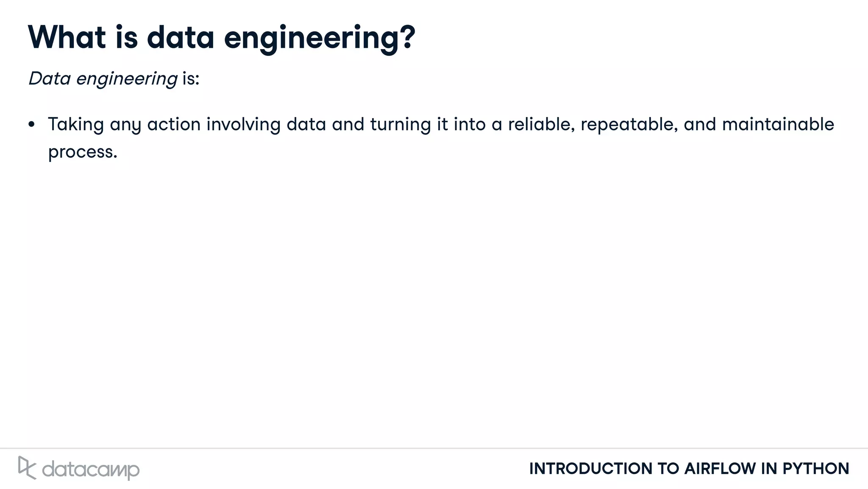Click the word 'involving' in the bullet
The image size is (868, 489).
pos(243,125)
